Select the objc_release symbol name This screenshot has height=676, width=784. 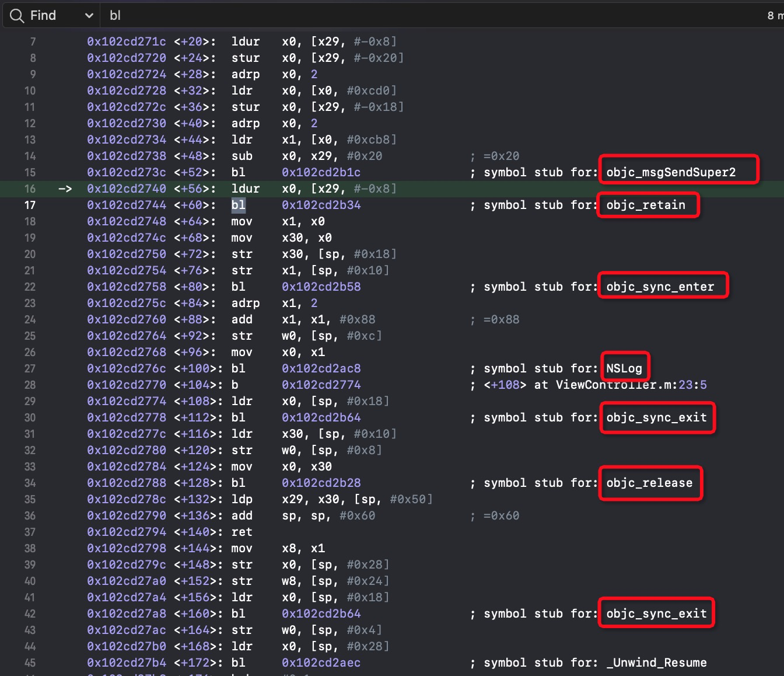click(649, 483)
